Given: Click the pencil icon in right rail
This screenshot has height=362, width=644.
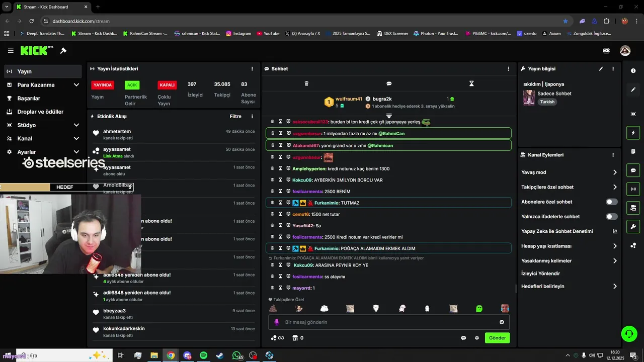Looking at the screenshot, I should 633,89.
